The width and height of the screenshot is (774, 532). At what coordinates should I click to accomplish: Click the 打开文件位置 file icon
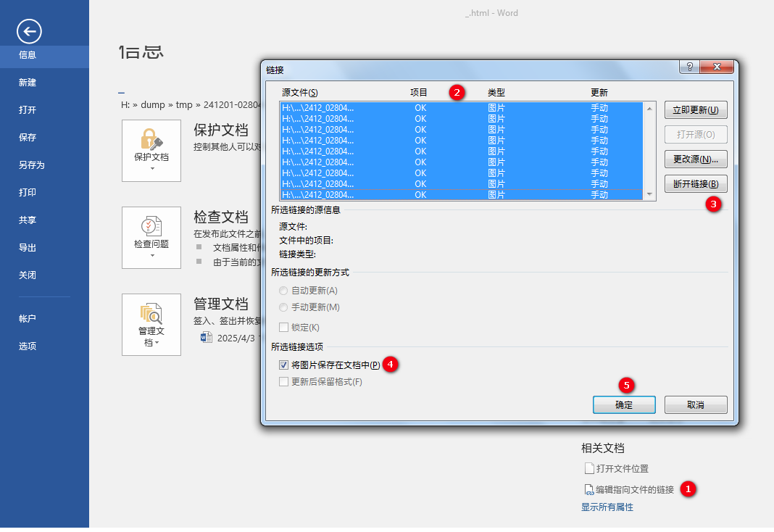tap(589, 469)
